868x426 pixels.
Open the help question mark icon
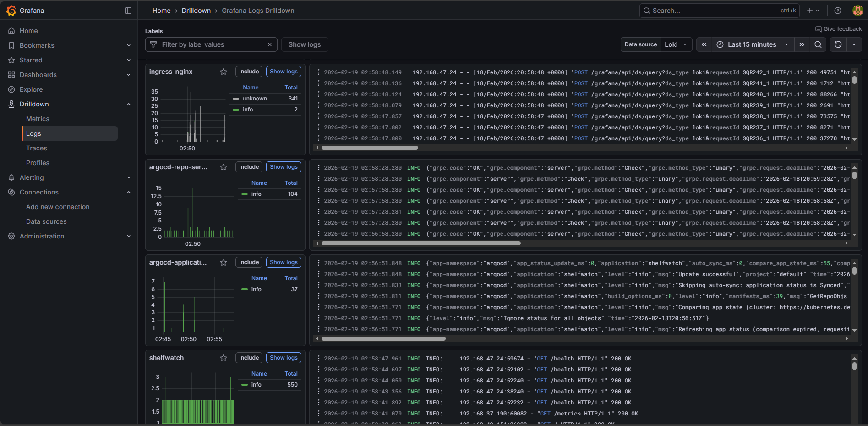tap(838, 11)
